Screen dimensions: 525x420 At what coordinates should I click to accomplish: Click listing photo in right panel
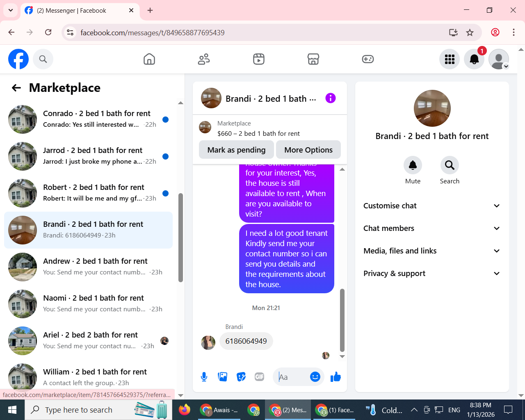tap(432, 108)
